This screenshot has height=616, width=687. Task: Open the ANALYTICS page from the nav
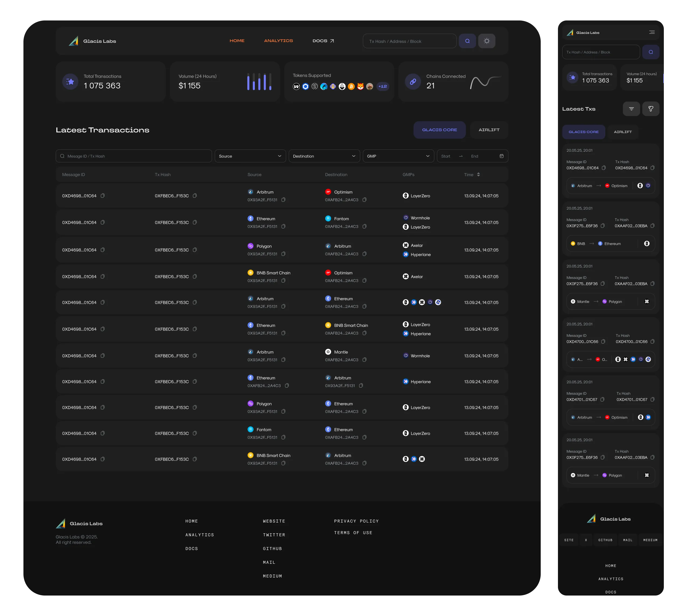click(x=278, y=41)
